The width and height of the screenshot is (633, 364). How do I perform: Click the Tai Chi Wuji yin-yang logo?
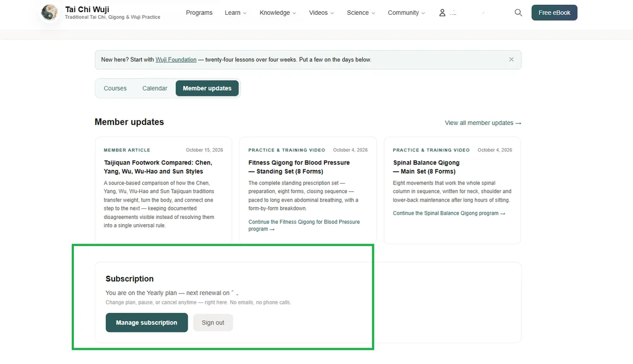(50, 12)
